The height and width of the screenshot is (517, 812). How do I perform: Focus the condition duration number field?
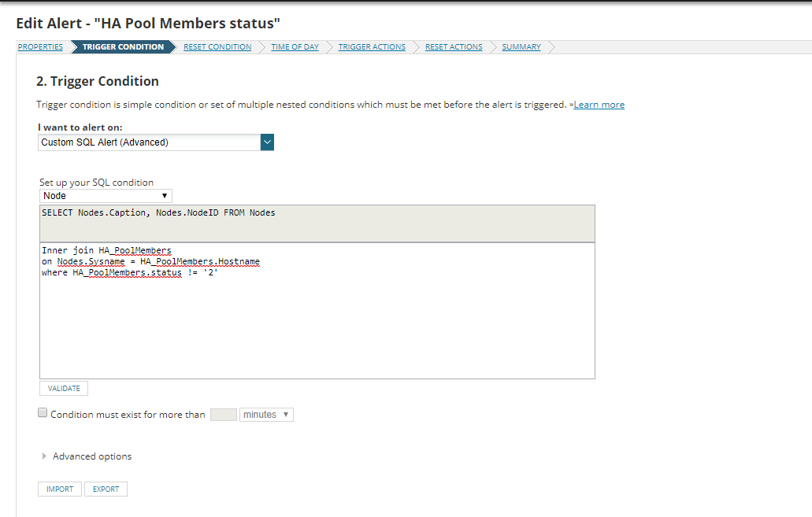tap(224, 415)
